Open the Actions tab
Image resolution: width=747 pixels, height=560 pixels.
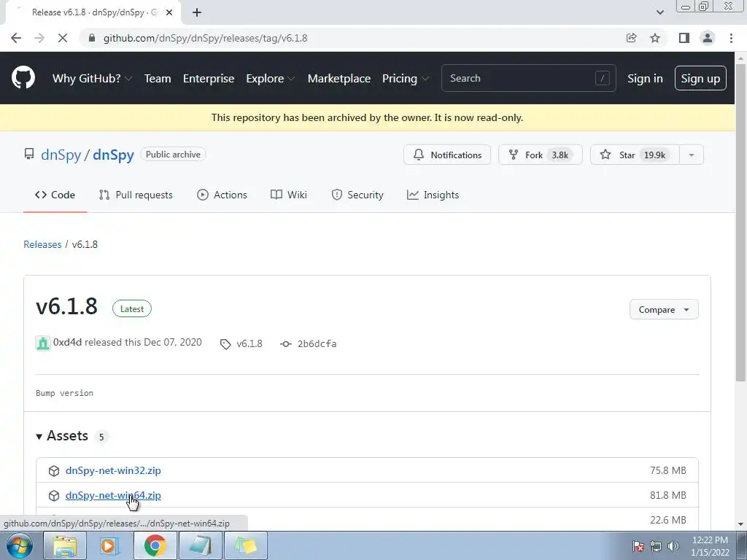[222, 195]
